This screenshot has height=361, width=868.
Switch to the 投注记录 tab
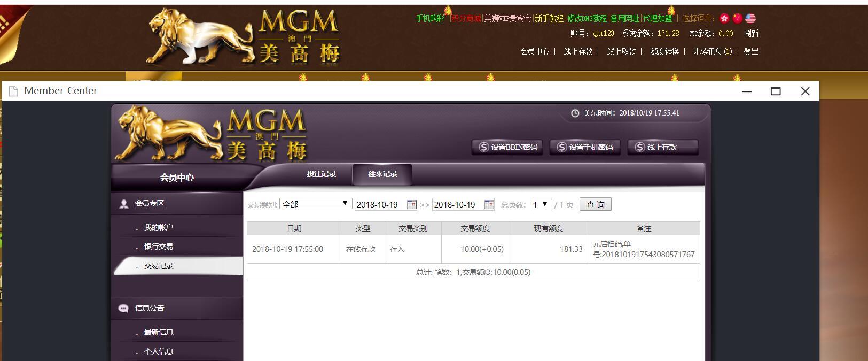(x=321, y=174)
